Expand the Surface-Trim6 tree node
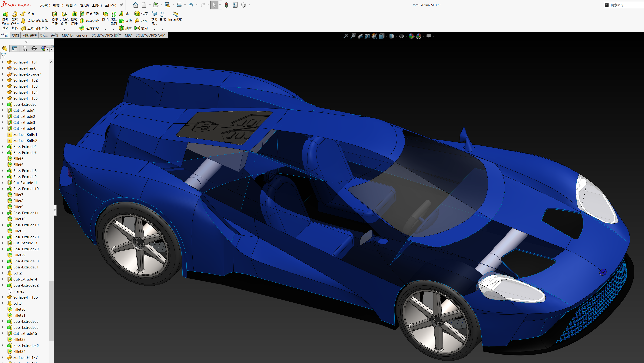The height and width of the screenshot is (363, 644). (3, 68)
